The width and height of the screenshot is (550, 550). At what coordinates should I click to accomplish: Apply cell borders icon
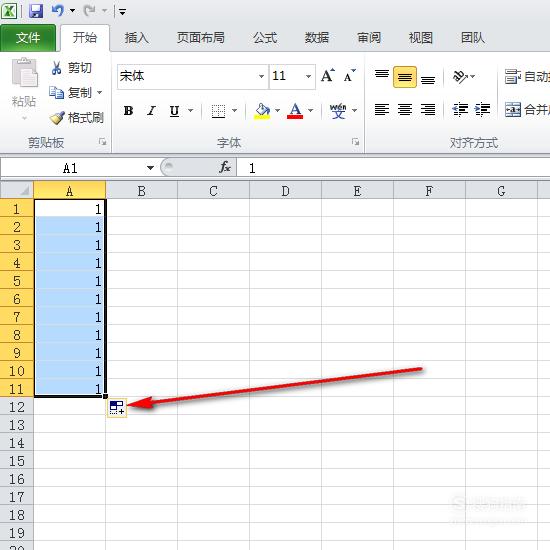(218, 111)
